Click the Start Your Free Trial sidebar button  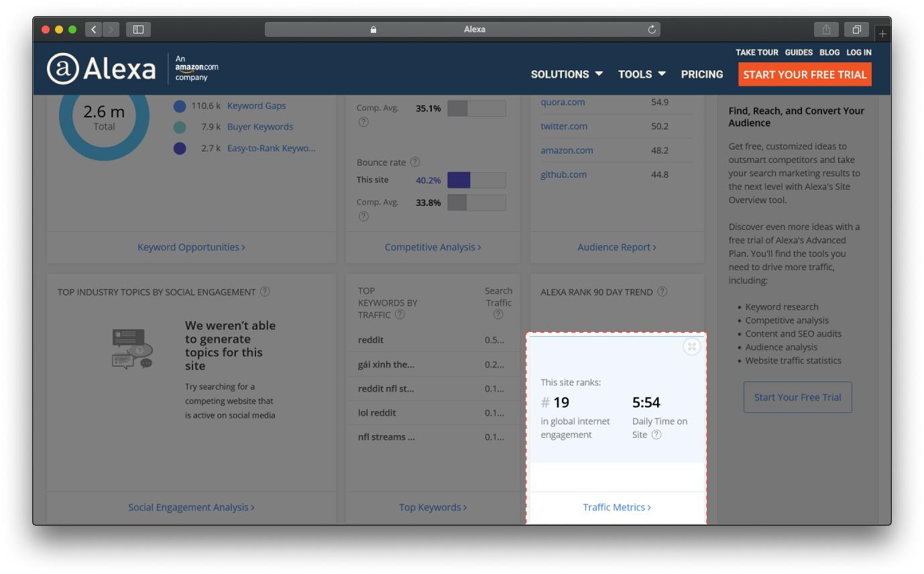click(x=797, y=397)
